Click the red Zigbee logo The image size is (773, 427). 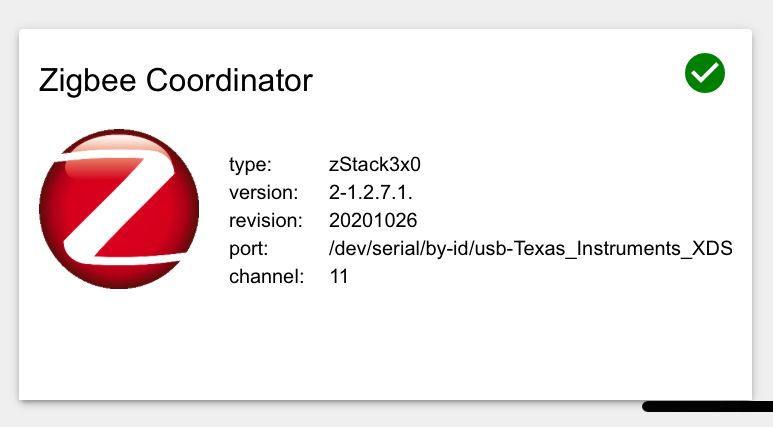(x=119, y=209)
